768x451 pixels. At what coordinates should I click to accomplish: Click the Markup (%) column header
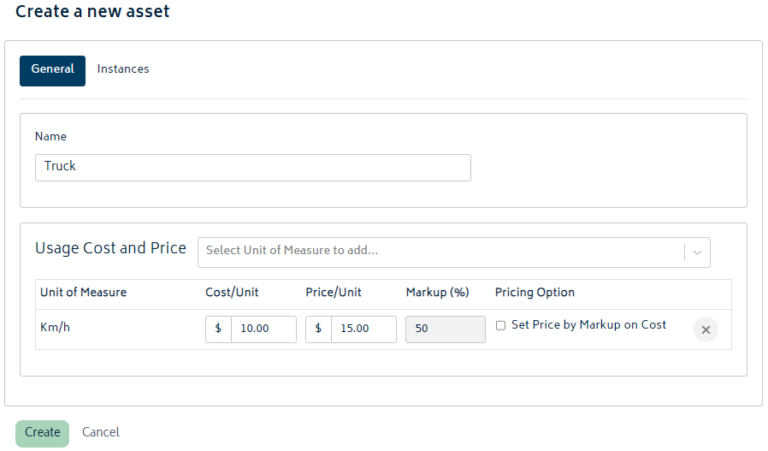pos(437,293)
